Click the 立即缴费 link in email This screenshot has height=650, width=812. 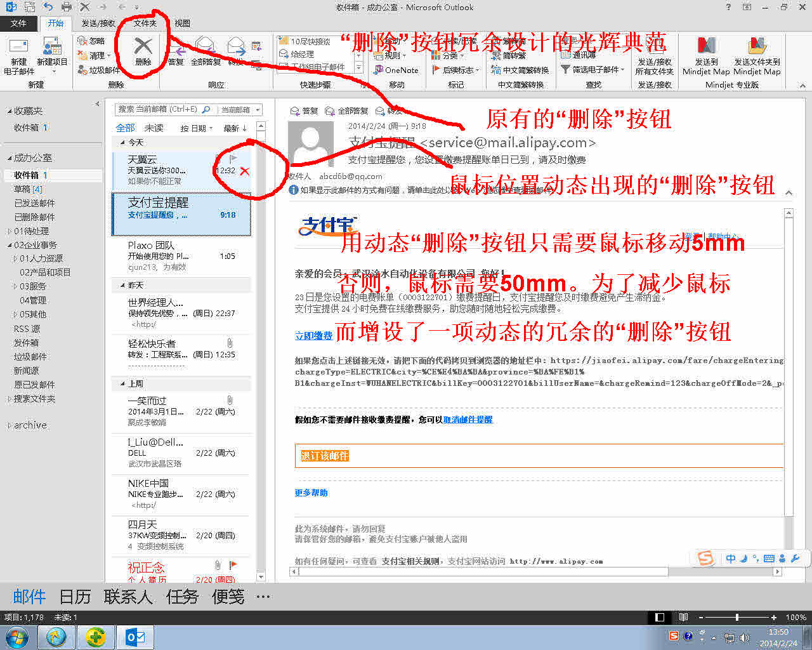(313, 336)
